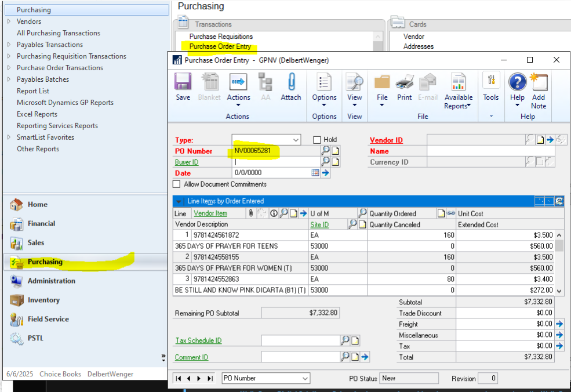This screenshot has width=571, height=392.
Task: Open the Inventory navigation module
Action: pos(86,300)
